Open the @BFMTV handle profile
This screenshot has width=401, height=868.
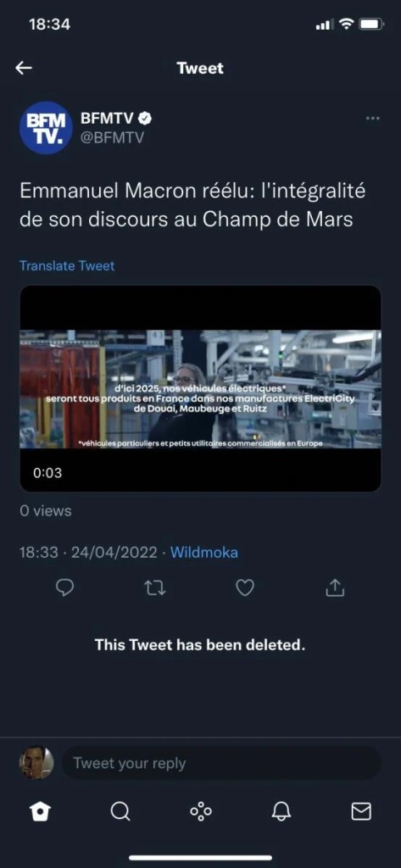(113, 138)
